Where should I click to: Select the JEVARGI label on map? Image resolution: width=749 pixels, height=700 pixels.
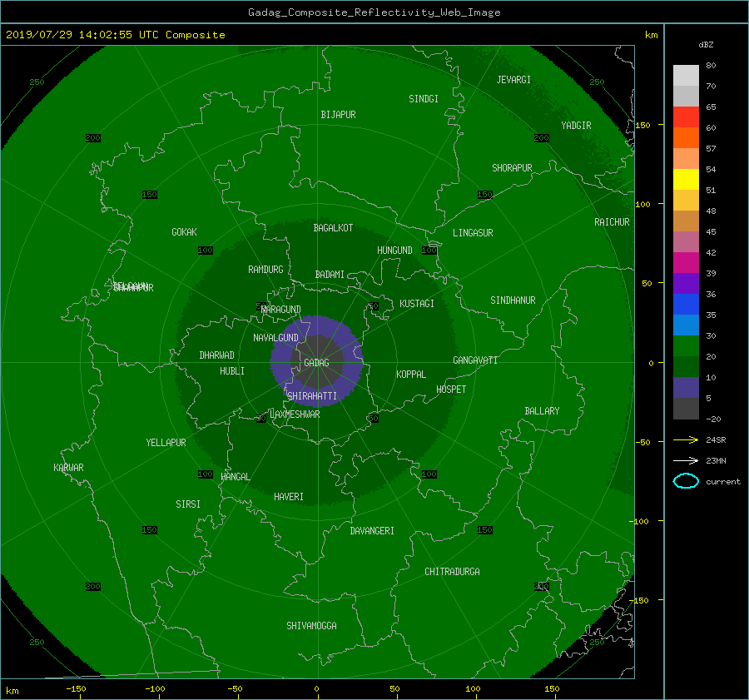(513, 80)
